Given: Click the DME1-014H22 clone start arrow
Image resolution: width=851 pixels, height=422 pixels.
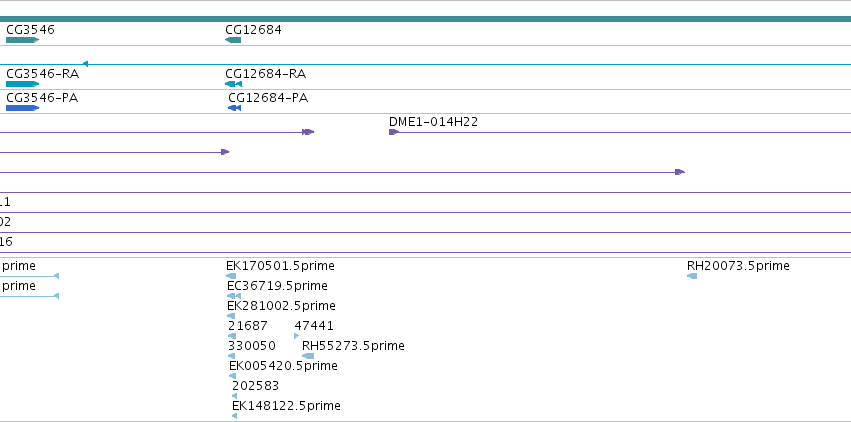Looking at the screenshot, I should click(x=394, y=132).
